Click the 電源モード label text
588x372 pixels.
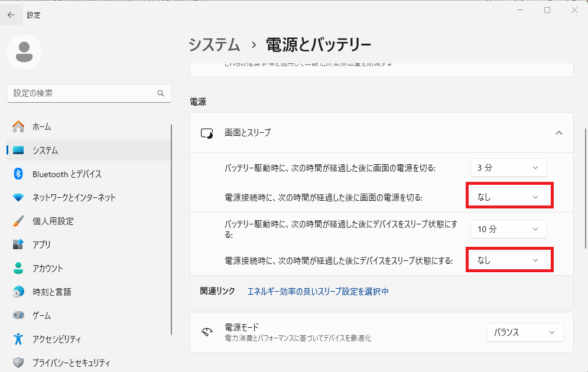pyautogui.click(x=242, y=328)
